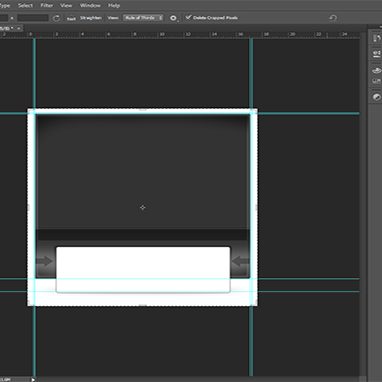Click the reset crop arrow icon
The image size is (382, 382).
point(333,18)
